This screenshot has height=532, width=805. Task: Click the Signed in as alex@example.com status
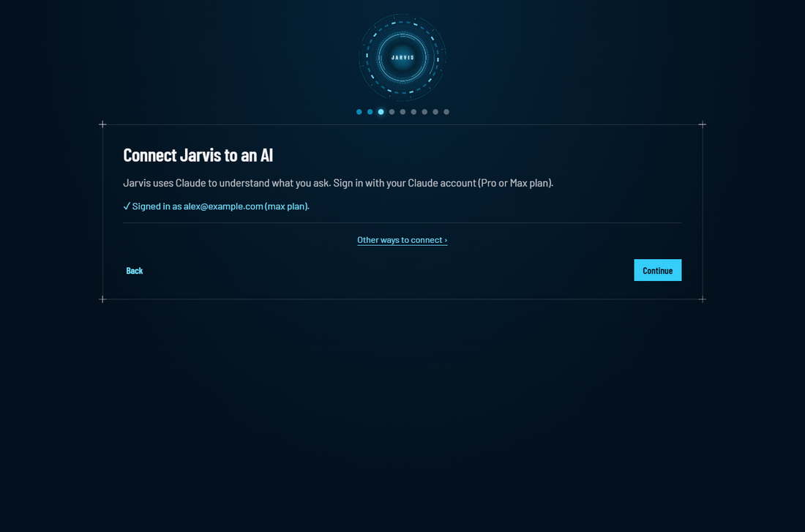coord(216,206)
